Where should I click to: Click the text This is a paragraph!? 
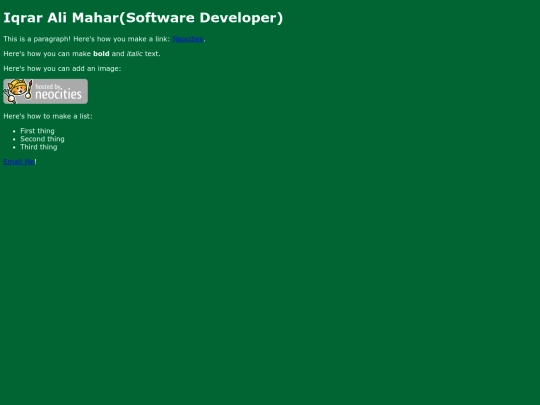pos(37,39)
